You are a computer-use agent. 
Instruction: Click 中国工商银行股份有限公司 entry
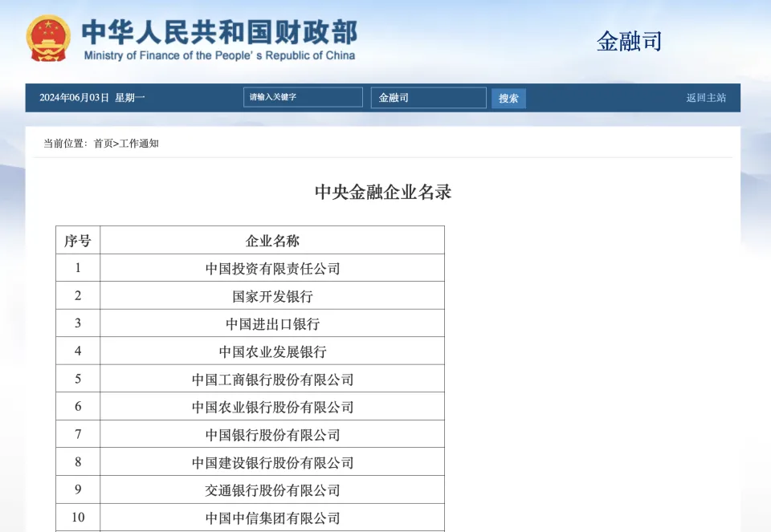[x=272, y=380]
